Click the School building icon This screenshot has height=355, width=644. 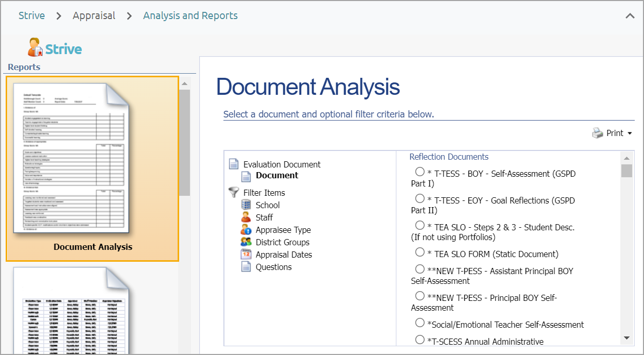pyautogui.click(x=246, y=205)
